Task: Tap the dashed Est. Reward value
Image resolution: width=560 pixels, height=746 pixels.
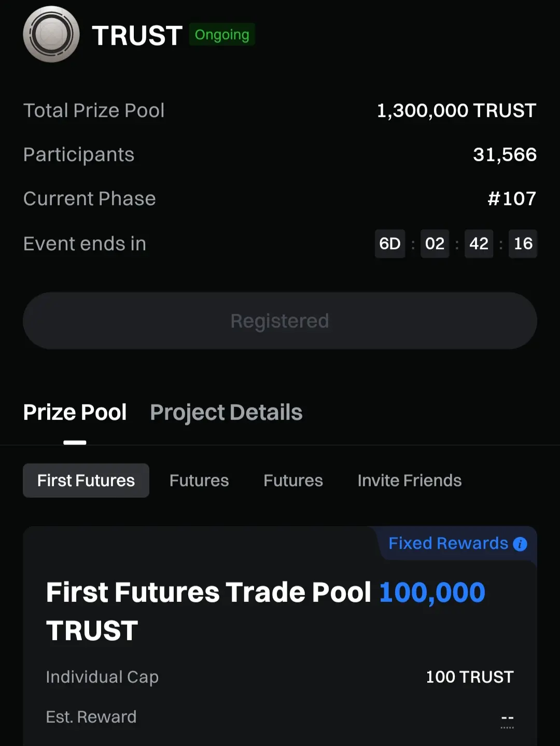Action: tap(507, 719)
